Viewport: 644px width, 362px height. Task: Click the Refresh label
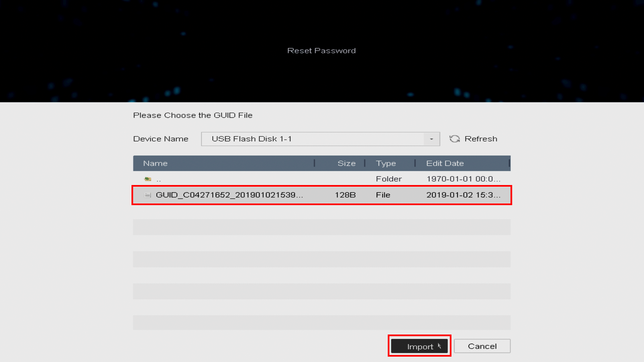481,139
